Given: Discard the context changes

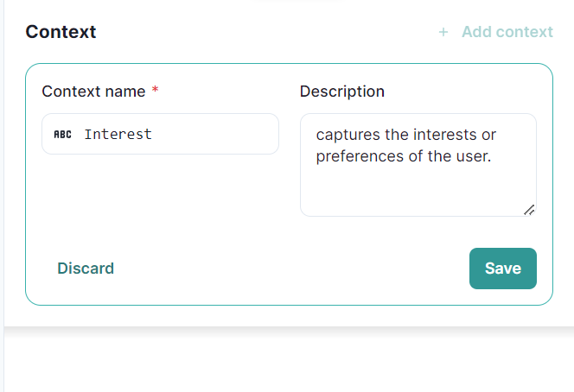Looking at the screenshot, I should [x=86, y=269].
